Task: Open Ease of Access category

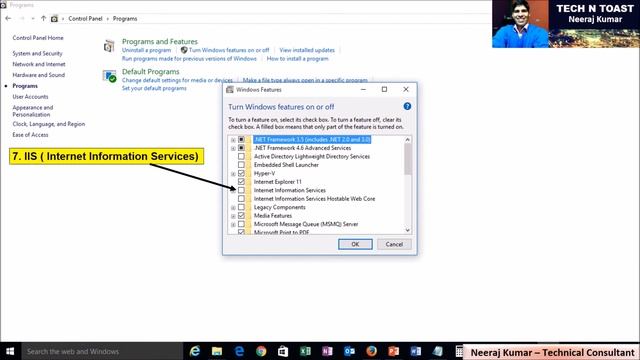Action: [30, 135]
